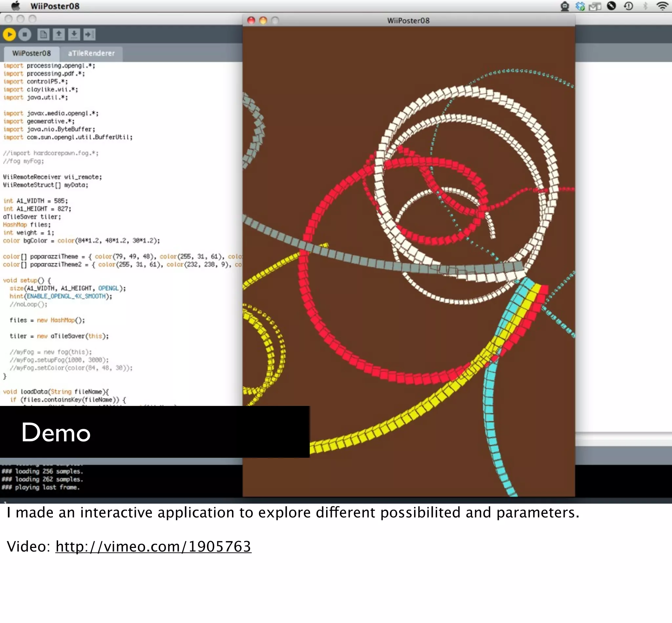Click the 'files = new HashMap();' line
The height and width of the screenshot is (623, 672).
47,320
